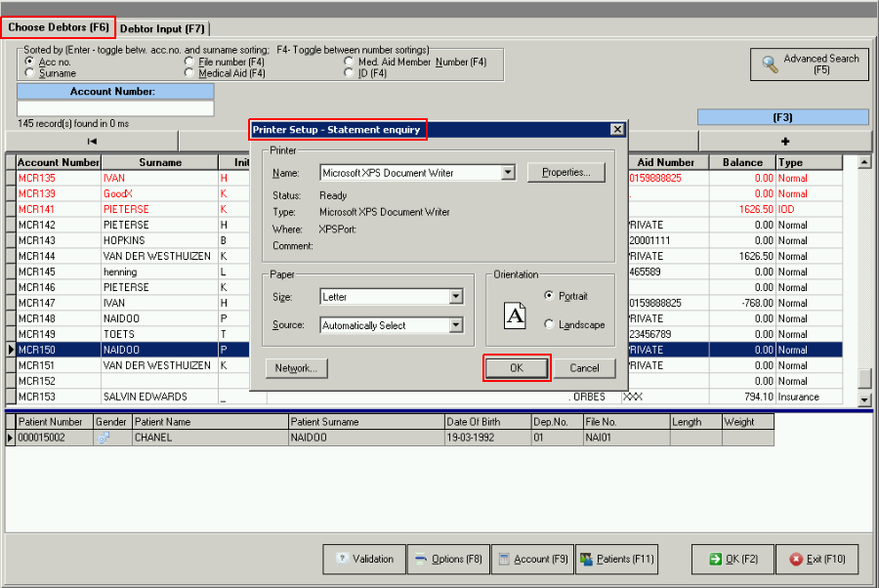
Task: Open the paper Size dropdown
Action: click(x=456, y=297)
